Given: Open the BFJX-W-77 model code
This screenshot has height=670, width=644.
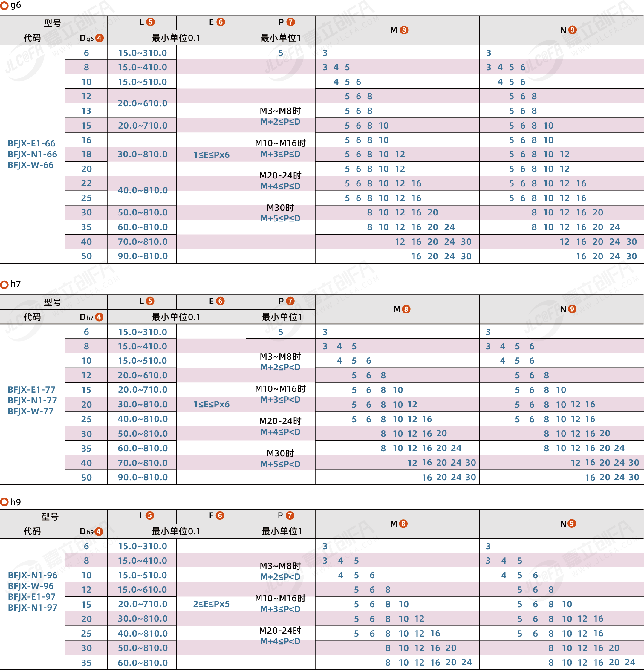Looking at the screenshot, I should 30,411.
